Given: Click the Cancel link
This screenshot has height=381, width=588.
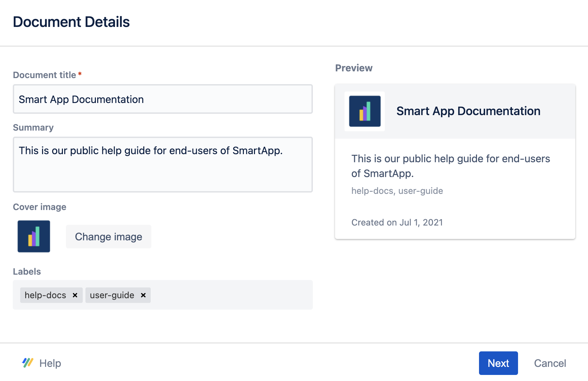Looking at the screenshot, I should (550, 363).
